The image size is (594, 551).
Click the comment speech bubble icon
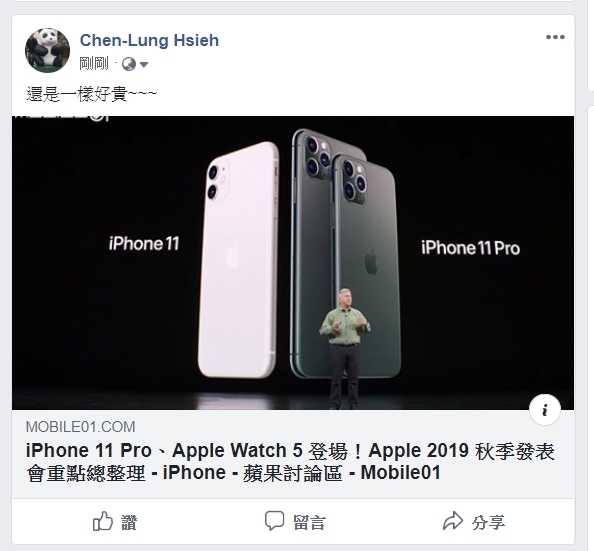click(x=274, y=521)
